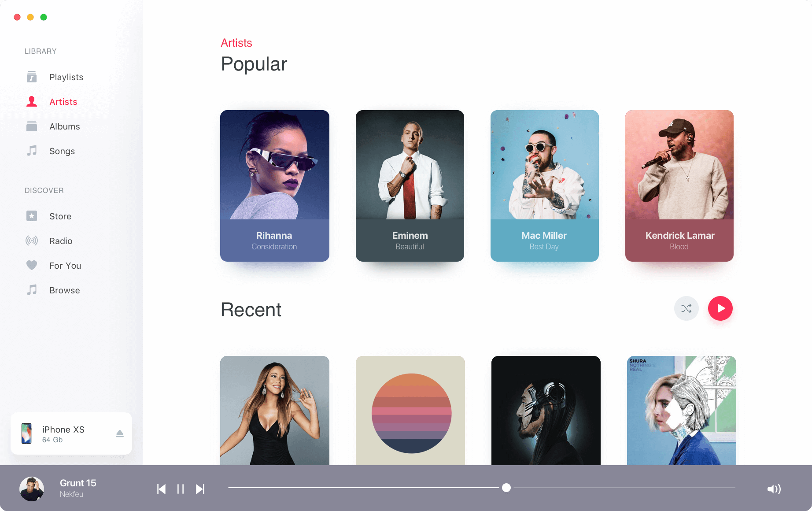Open the recent woman in black dress cover
This screenshot has height=511, width=812.
pos(275,411)
